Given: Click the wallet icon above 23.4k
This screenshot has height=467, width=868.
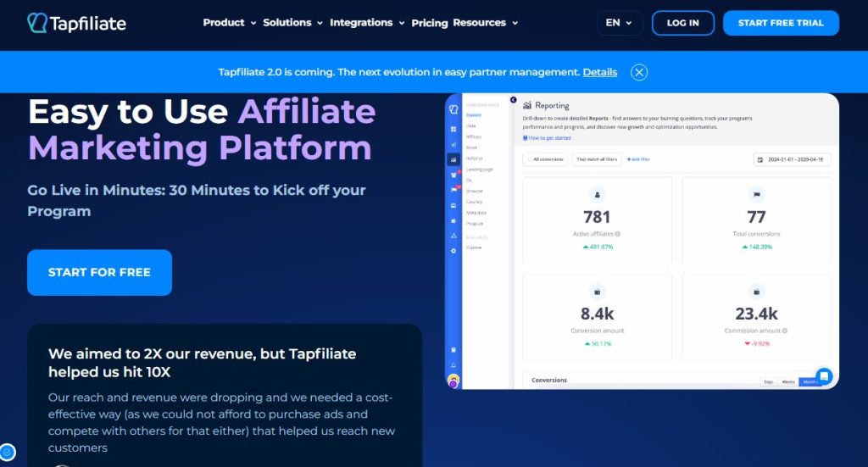Looking at the screenshot, I should (756, 292).
